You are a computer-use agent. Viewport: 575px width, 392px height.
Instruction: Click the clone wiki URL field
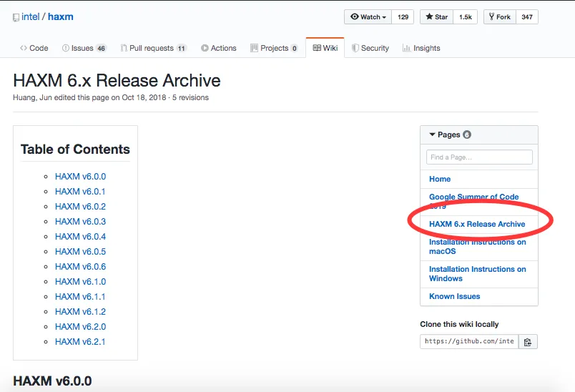[x=469, y=341]
